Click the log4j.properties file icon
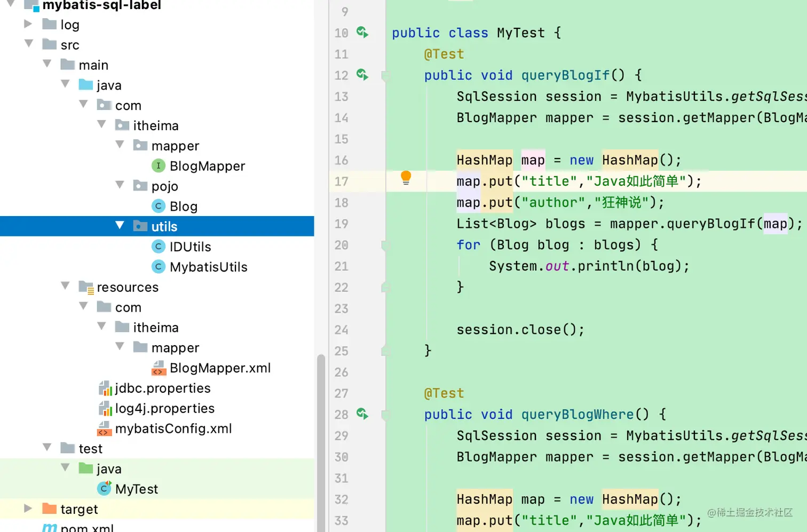 tap(105, 409)
